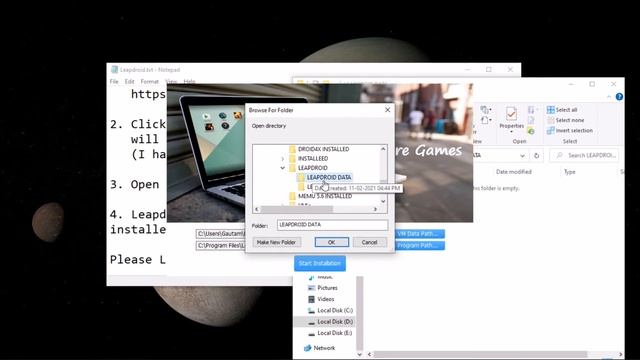Sort by the Date modified column header

click(513, 172)
